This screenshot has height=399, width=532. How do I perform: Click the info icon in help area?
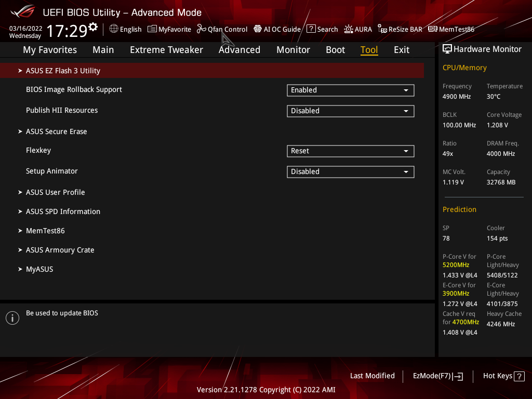click(x=12, y=318)
